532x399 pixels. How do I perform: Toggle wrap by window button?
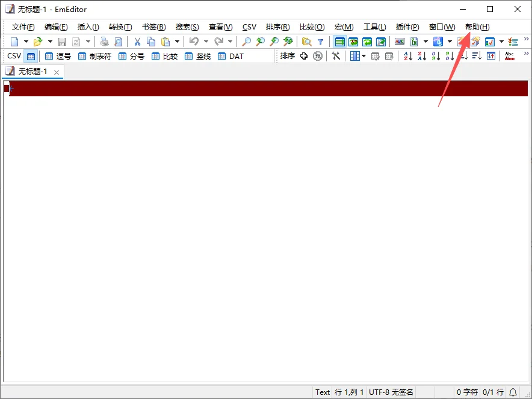click(x=367, y=42)
